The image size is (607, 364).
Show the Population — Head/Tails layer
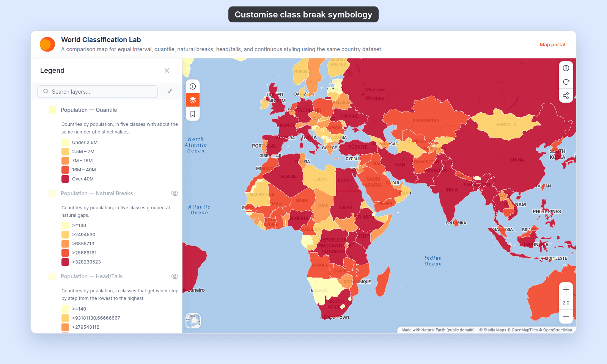coord(175,276)
